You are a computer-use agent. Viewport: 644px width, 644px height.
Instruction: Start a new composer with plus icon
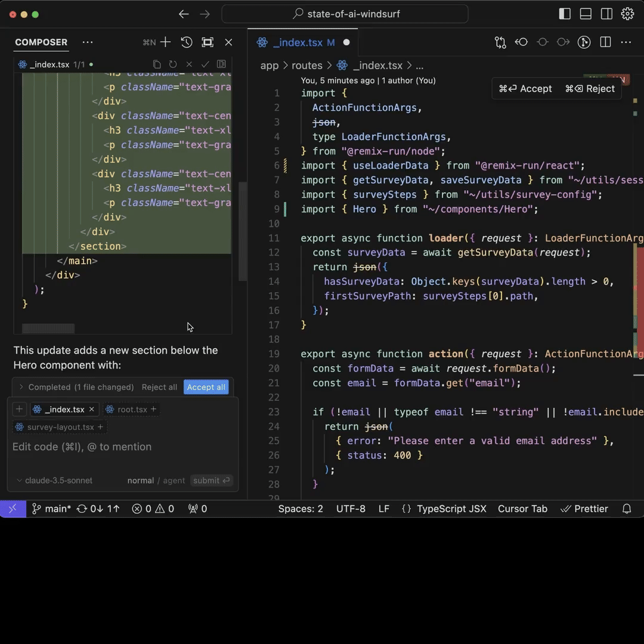[x=165, y=42]
